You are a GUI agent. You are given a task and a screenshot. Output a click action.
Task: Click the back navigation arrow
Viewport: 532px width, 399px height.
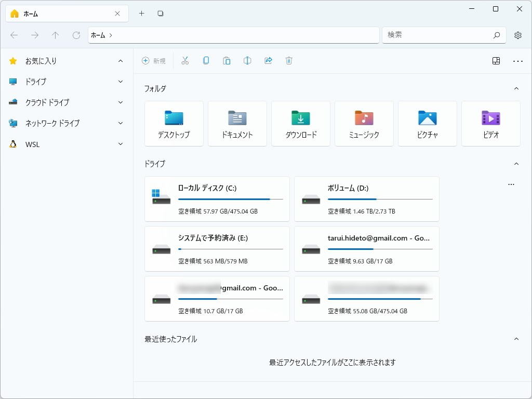point(14,35)
